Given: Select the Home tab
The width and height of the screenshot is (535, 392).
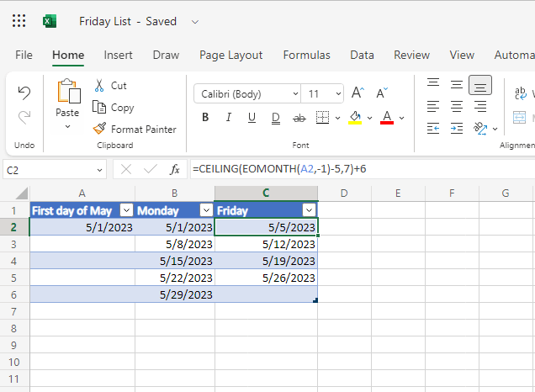Looking at the screenshot, I should pos(68,55).
